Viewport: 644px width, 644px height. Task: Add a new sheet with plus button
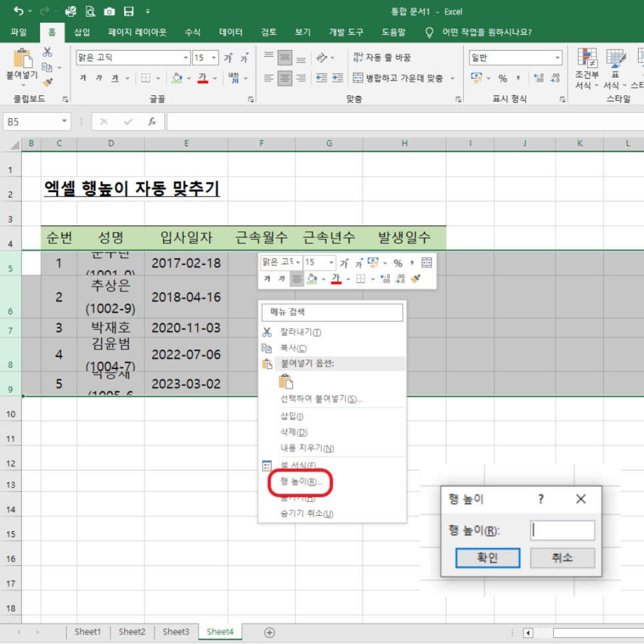(269, 633)
